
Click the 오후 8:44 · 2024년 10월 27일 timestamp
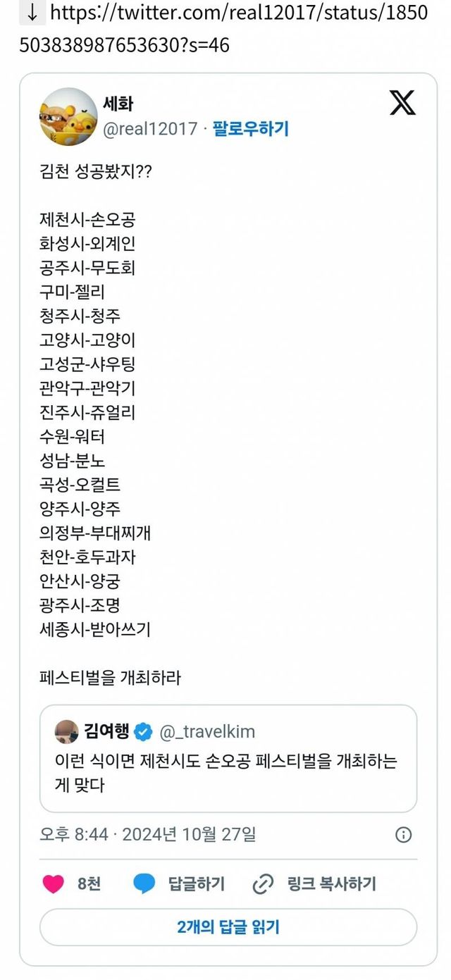coord(148,835)
